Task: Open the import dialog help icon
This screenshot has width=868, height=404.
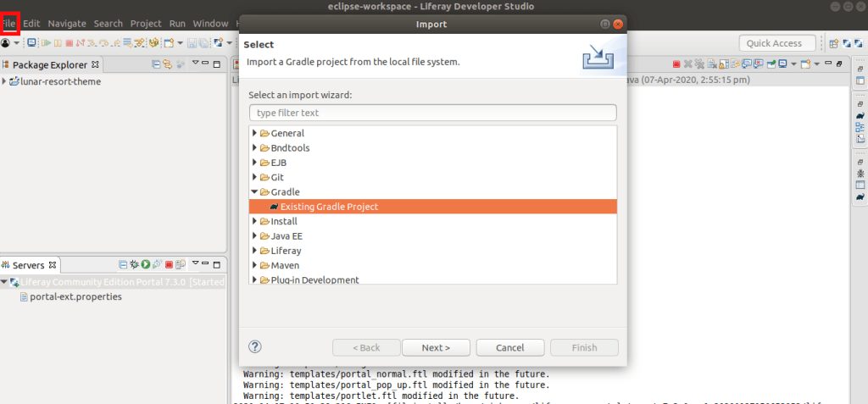Action: coord(255,346)
